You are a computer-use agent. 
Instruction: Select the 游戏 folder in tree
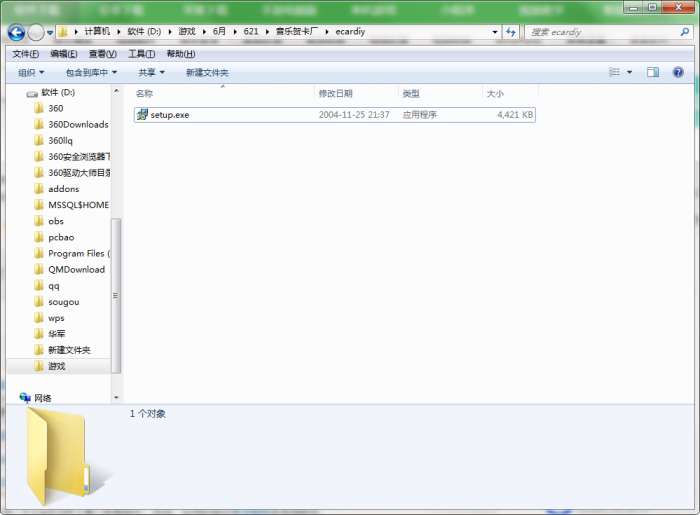pyautogui.click(x=57, y=366)
